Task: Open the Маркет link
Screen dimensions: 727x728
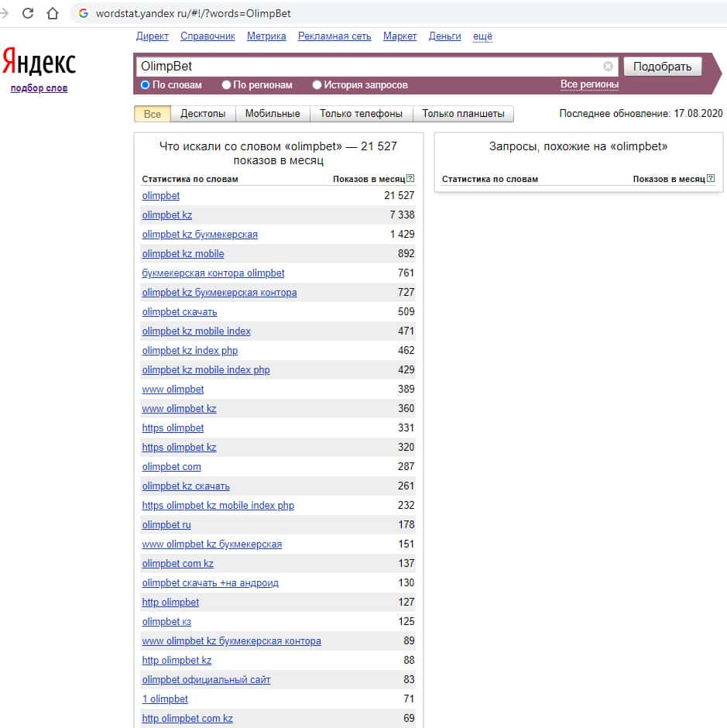Action: pyautogui.click(x=400, y=36)
